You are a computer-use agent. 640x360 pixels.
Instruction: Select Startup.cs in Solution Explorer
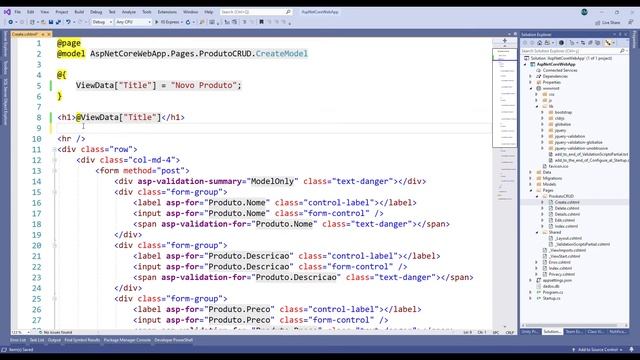click(x=551, y=298)
